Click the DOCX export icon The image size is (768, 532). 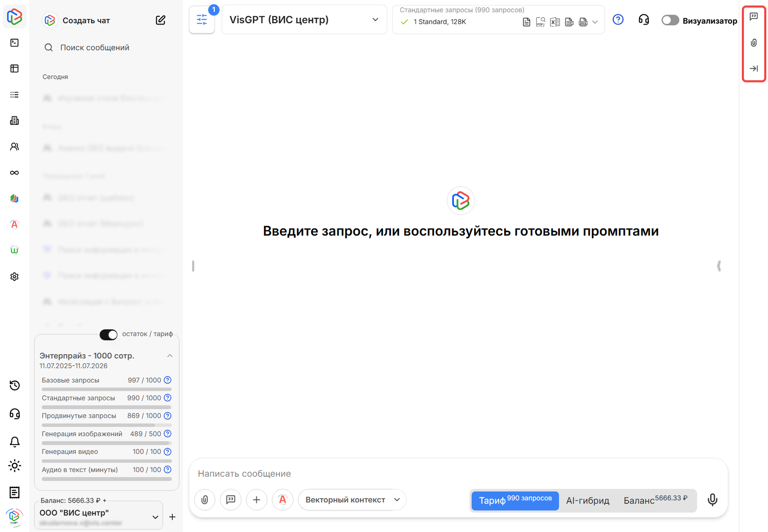coord(583,22)
